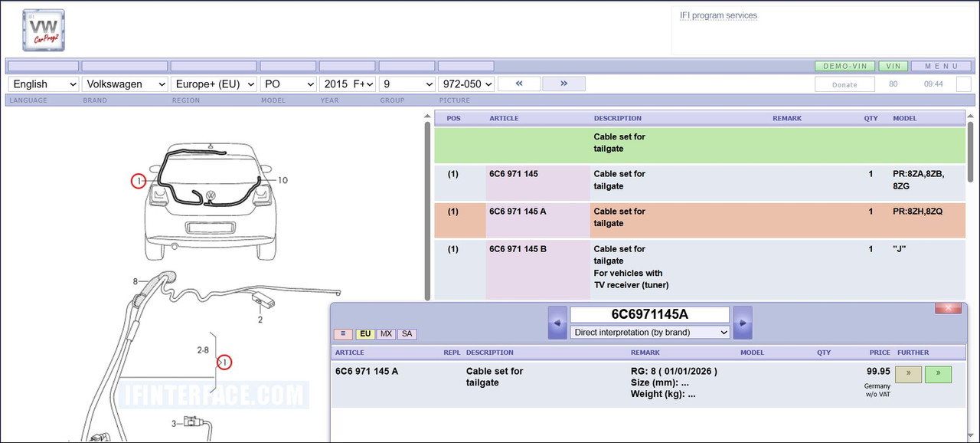
Task: Select article 6C6 971 145 in parts list
Action: pyautogui.click(x=514, y=174)
